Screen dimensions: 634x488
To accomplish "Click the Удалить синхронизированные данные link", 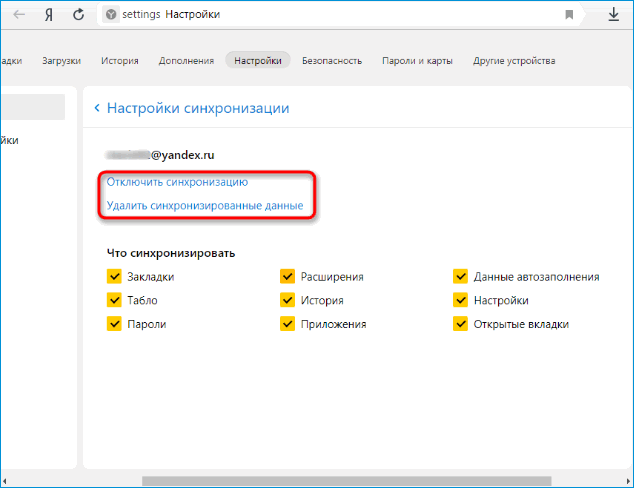I will pos(204,206).
